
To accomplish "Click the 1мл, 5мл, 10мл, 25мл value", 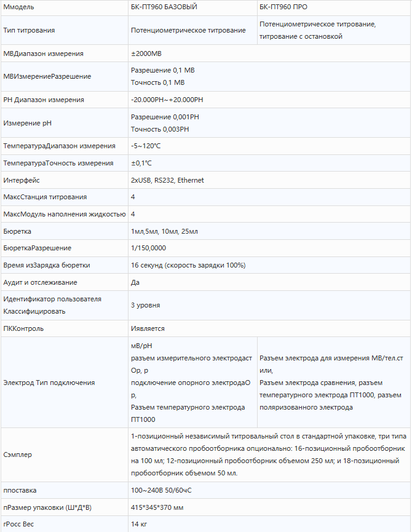I will (x=164, y=231).
